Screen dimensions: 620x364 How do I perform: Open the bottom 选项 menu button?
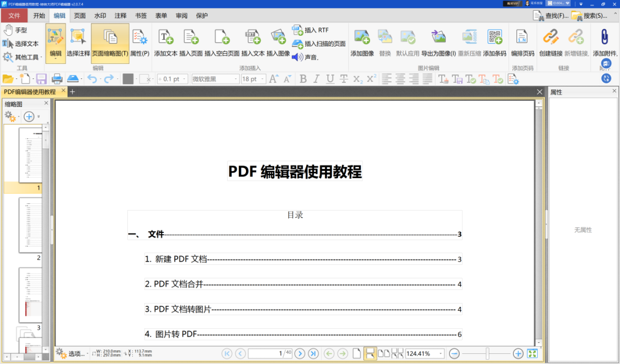(x=73, y=354)
